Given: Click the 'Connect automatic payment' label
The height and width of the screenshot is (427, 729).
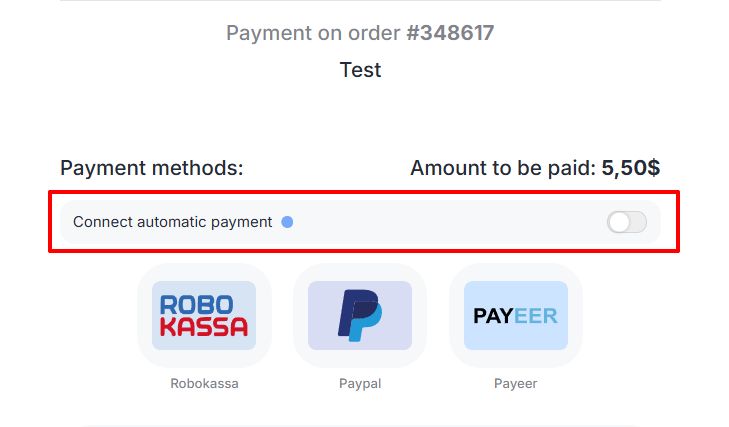Looking at the screenshot, I should click(x=172, y=222).
